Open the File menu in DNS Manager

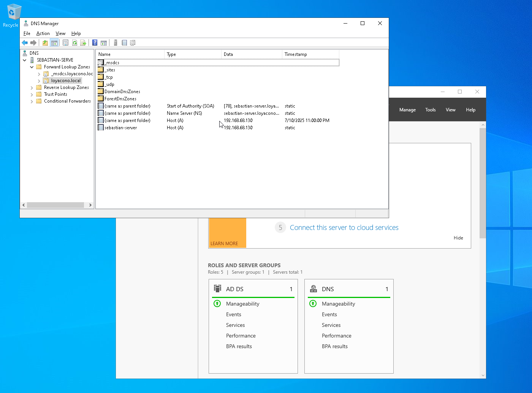27,33
